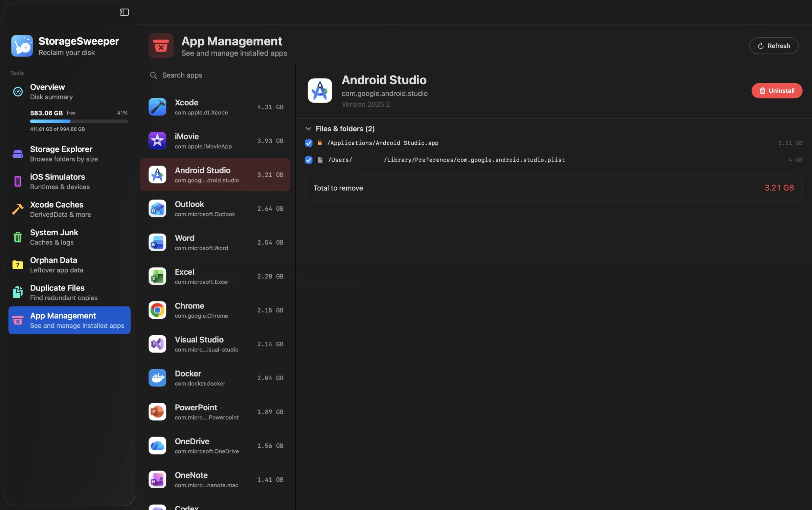This screenshot has height=510, width=812.
Task: Open Duplicate Files tool
Action: click(x=70, y=293)
